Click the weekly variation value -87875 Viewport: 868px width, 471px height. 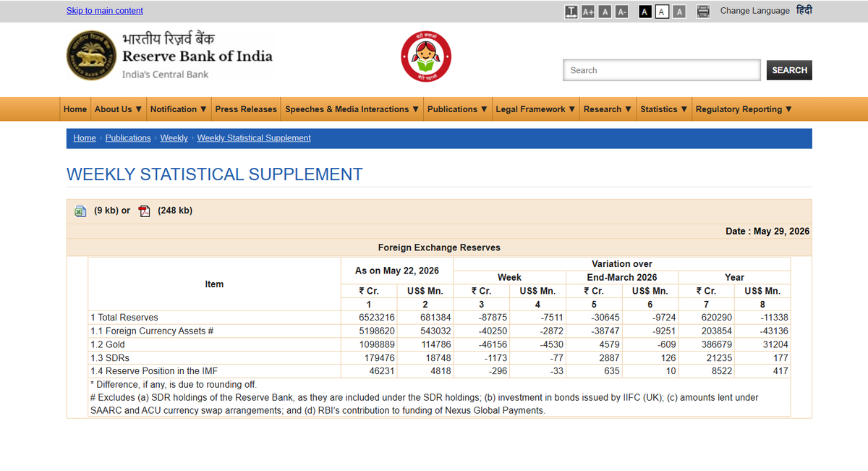[493, 318]
